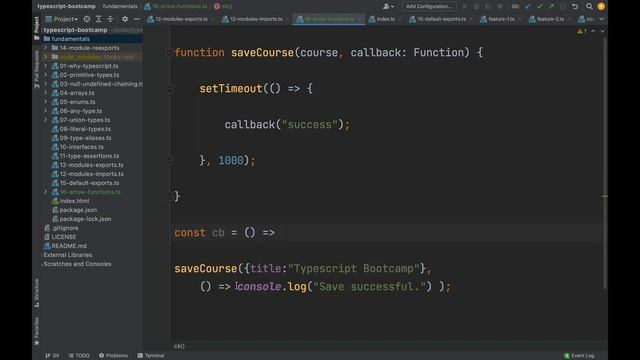Expand the 14-module-reexports folder

pyautogui.click(x=45, y=48)
